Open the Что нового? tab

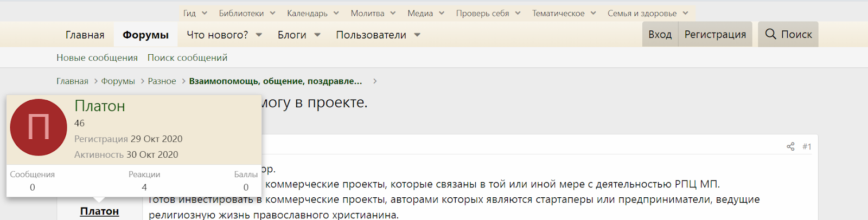coord(217,35)
